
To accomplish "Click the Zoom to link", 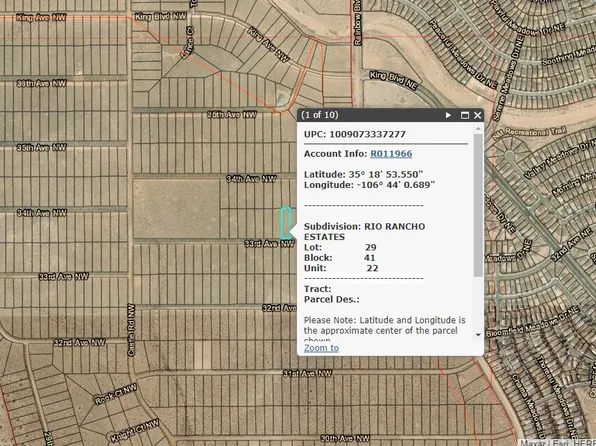I will [321, 348].
